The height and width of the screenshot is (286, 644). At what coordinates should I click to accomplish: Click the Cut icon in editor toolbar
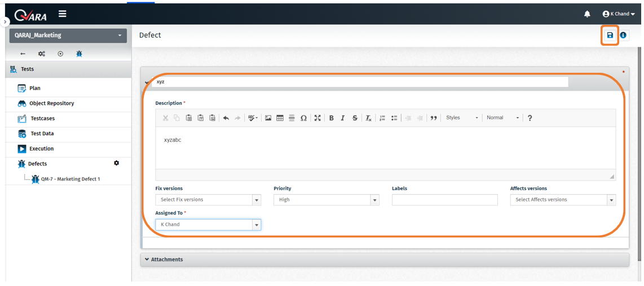point(165,118)
